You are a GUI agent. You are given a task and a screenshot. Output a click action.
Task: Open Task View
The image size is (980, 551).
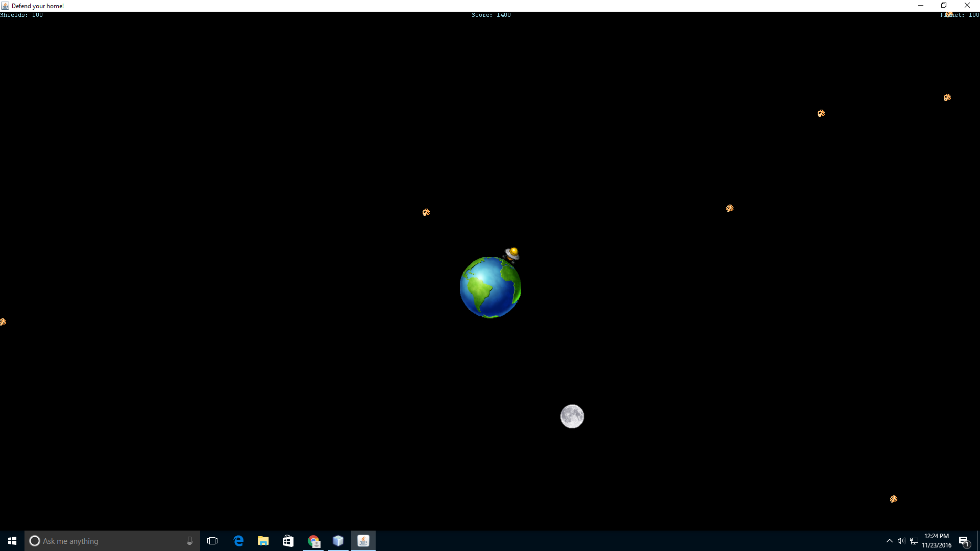[x=212, y=541]
